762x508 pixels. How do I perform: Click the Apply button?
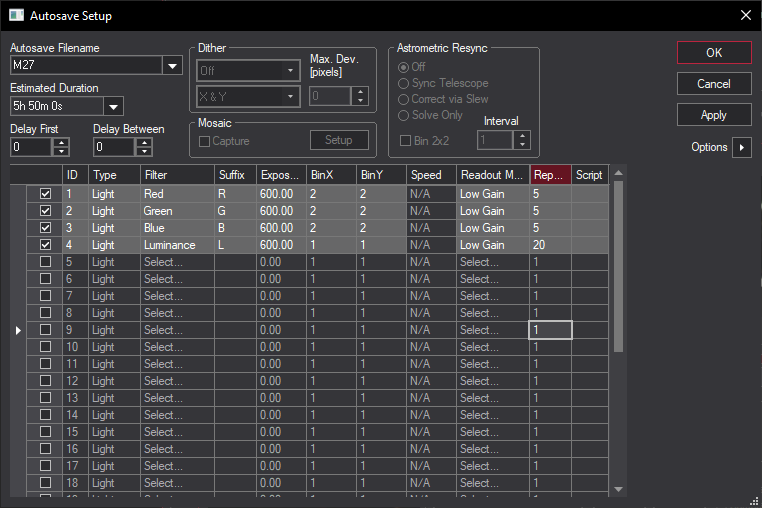714,115
